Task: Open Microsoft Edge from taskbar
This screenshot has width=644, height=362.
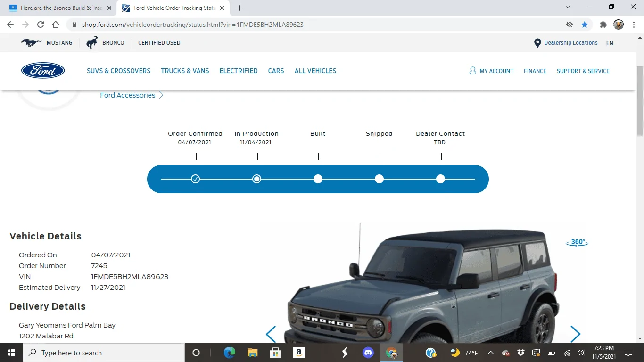Action: click(230, 353)
